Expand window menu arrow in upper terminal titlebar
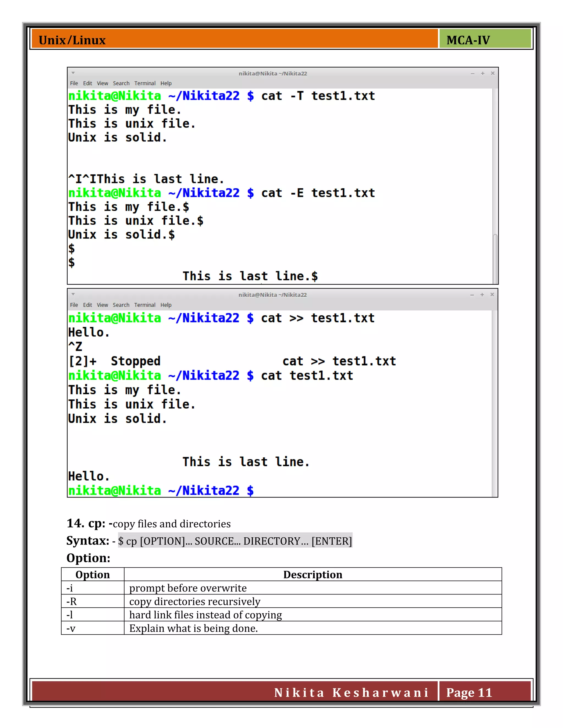Image resolution: width=563 pixels, height=728 pixels. click(73, 73)
